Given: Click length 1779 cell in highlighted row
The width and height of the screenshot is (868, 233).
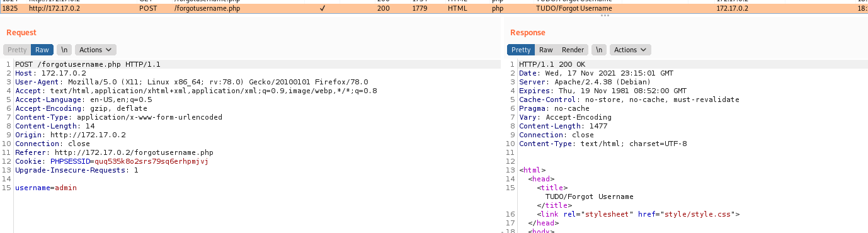Looking at the screenshot, I should (420, 9).
